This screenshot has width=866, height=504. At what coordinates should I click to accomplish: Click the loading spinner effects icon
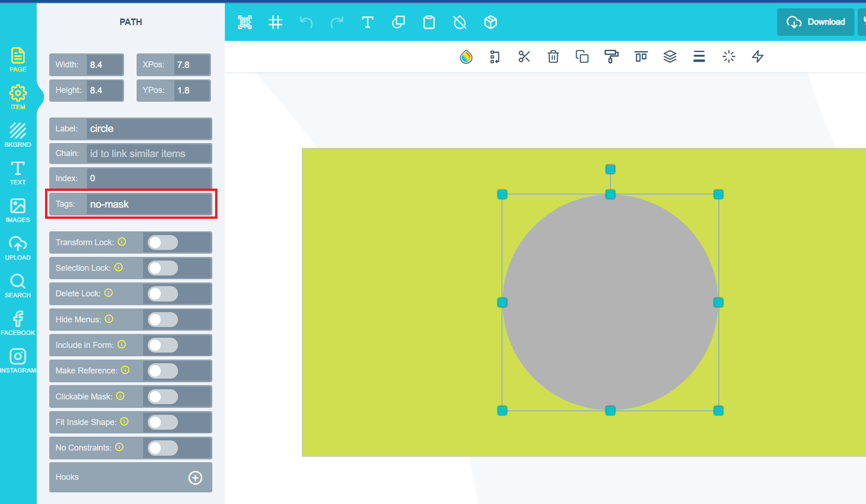pyautogui.click(x=729, y=57)
